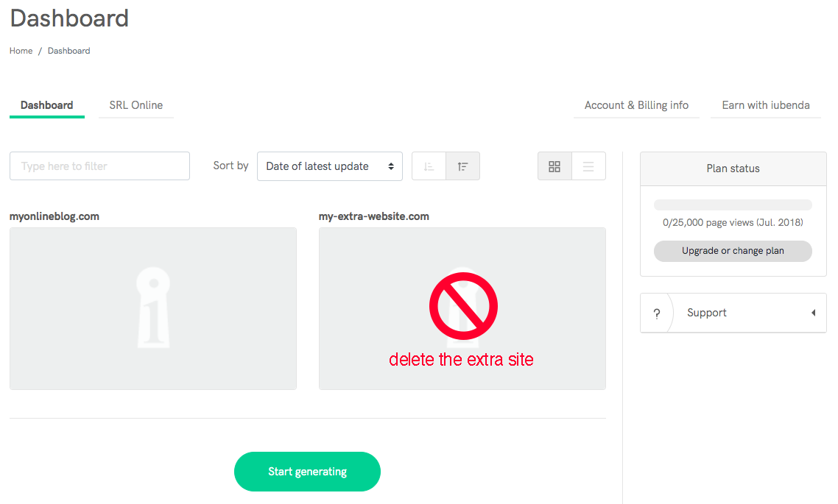Open the Account & Billing info tab
This screenshot has height=504, width=838.
pyautogui.click(x=636, y=104)
